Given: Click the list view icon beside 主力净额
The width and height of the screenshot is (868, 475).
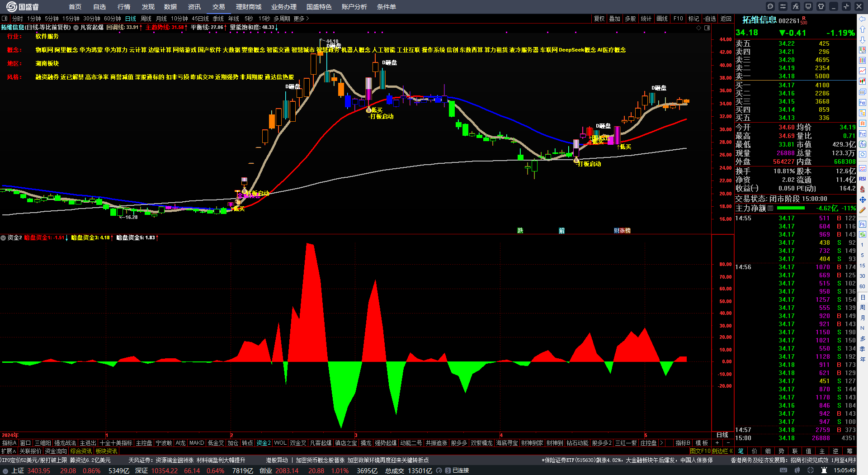Looking at the screenshot, I should [770, 209].
